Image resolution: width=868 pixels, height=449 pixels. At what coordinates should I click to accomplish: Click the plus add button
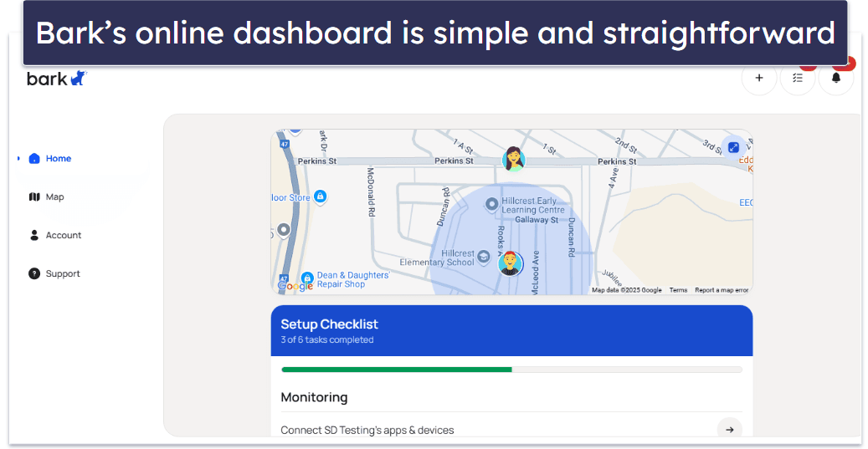pos(759,78)
